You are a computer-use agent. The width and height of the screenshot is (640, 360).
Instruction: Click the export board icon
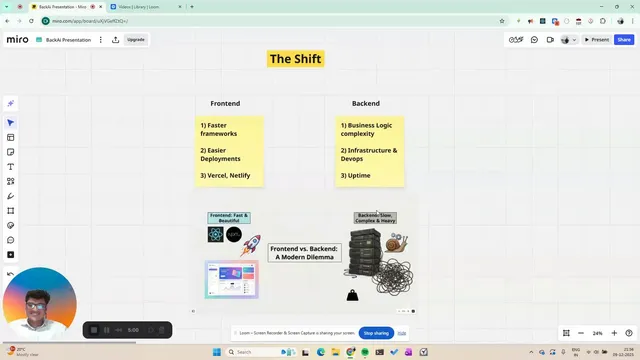point(116,40)
